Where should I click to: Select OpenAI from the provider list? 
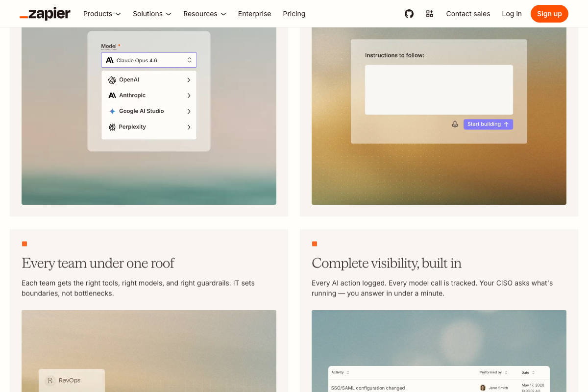149,80
